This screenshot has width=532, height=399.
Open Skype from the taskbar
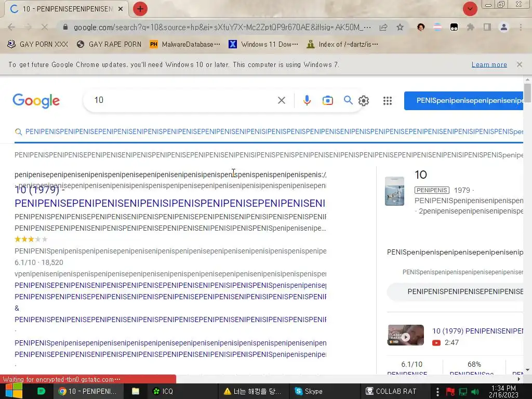309,391
